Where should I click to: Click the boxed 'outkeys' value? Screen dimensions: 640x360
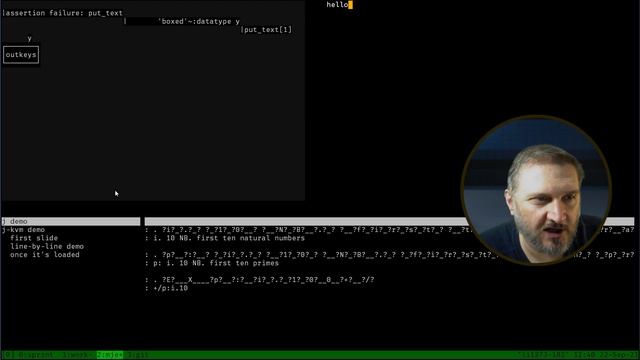pyautogui.click(x=21, y=55)
